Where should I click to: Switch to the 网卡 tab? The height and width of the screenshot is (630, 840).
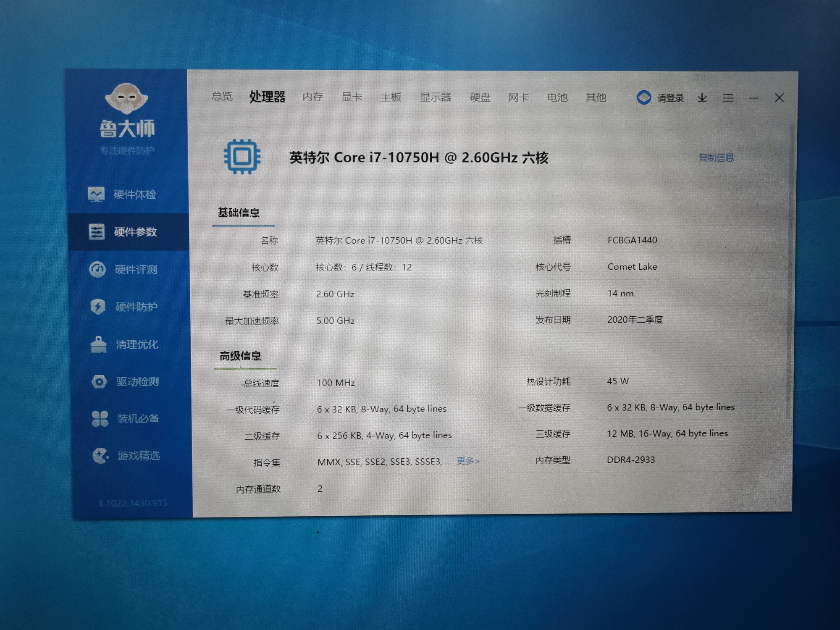(x=519, y=97)
